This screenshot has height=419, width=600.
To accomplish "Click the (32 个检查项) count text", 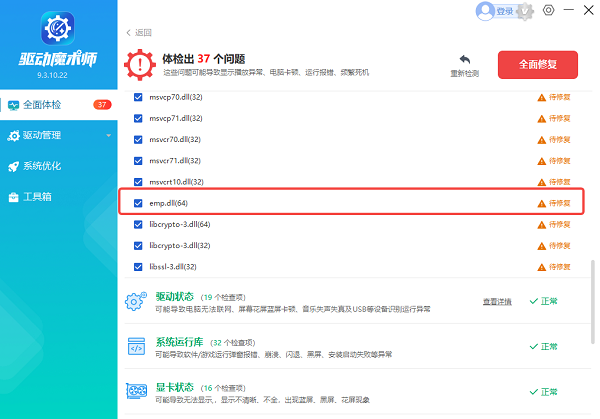I will tap(233, 342).
